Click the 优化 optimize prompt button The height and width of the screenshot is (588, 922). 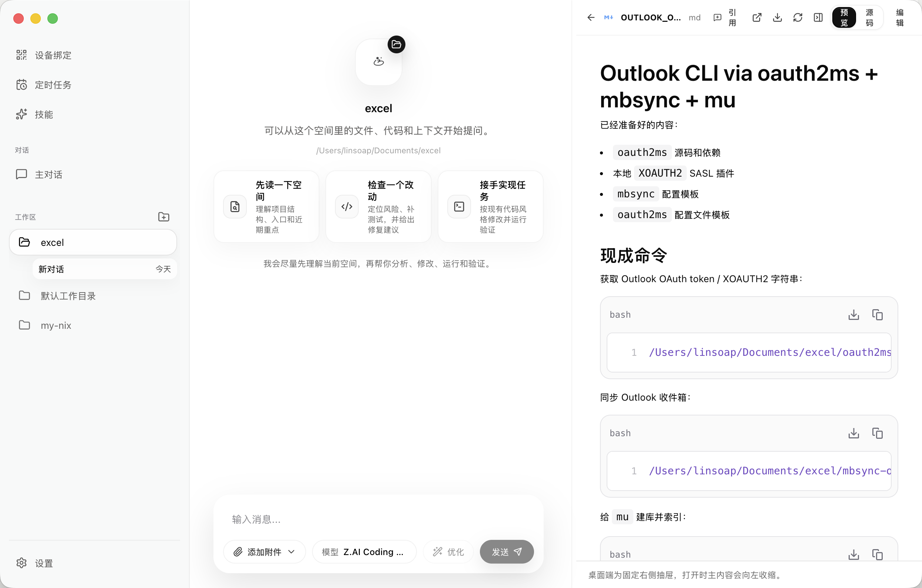click(448, 552)
